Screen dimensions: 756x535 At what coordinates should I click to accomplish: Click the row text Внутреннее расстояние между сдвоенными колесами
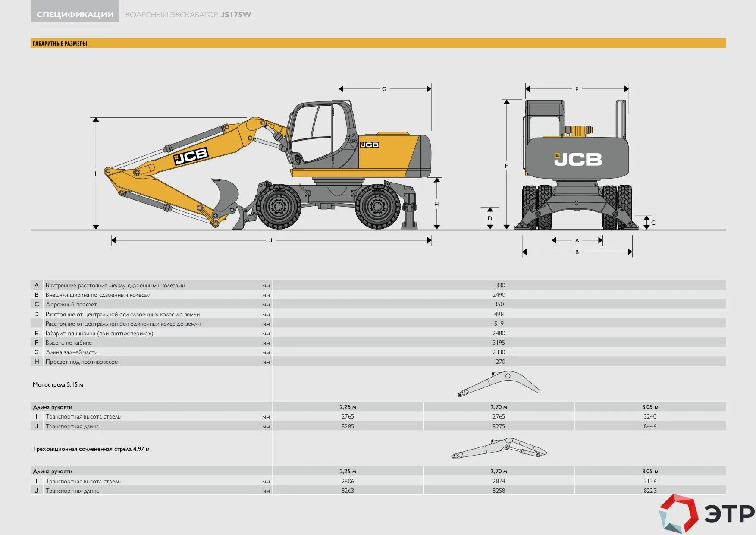tap(115, 285)
